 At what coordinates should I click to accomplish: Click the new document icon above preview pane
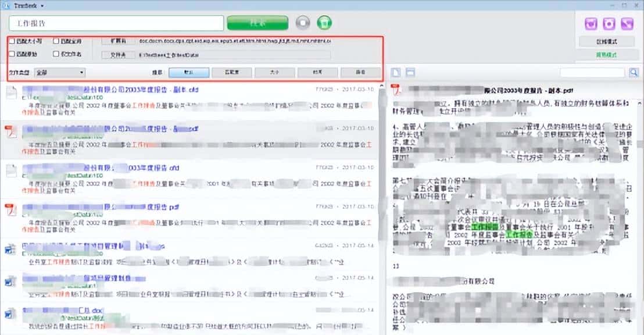[396, 72]
